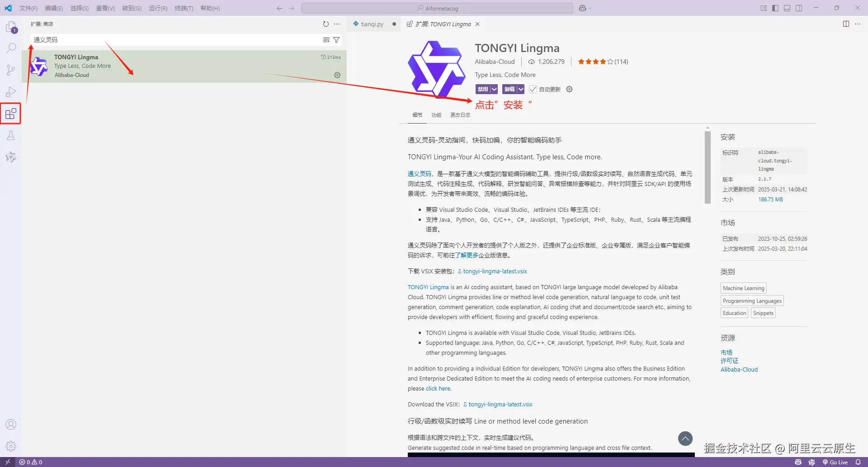Expand the Copilot dropdown chevron in the title bar
Viewport: 868px width, 467px height.
(590, 8)
